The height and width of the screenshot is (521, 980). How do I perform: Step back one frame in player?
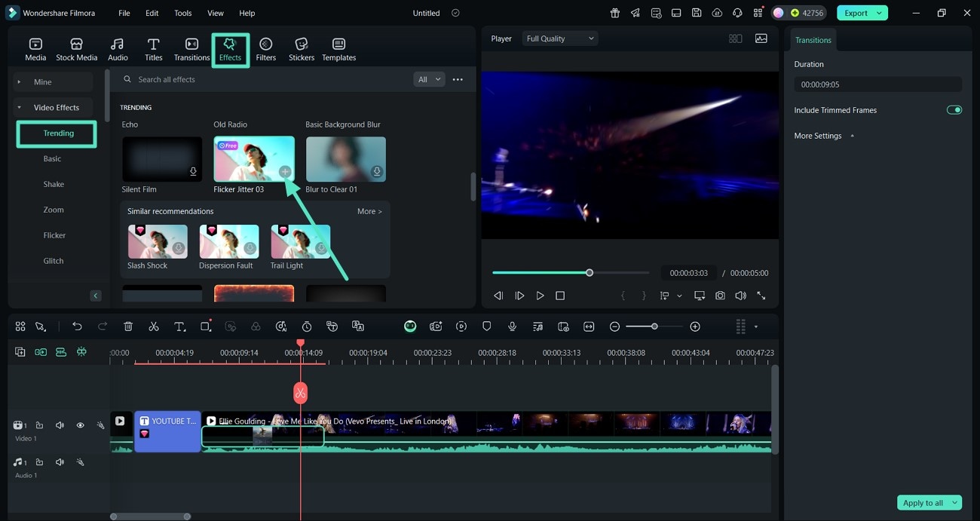[498, 296]
